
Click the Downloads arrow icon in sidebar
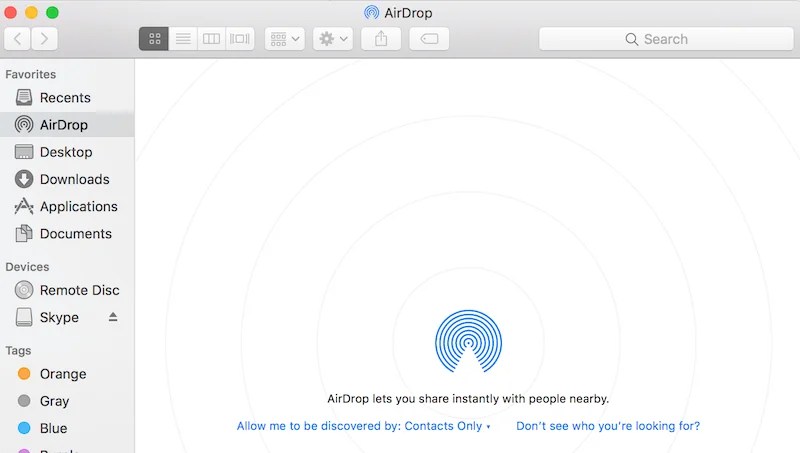[24, 179]
